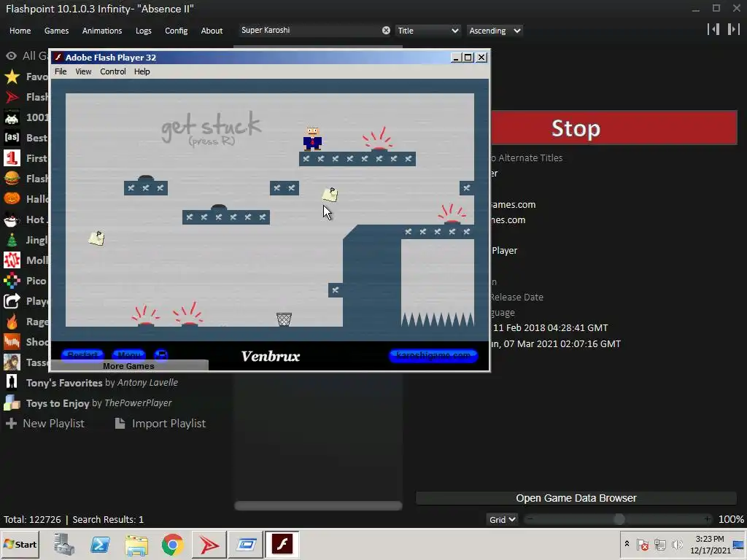Select the Shockwave playlist icon
Viewport: 747px width, 560px height.
pyautogui.click(x=12, y=342)
